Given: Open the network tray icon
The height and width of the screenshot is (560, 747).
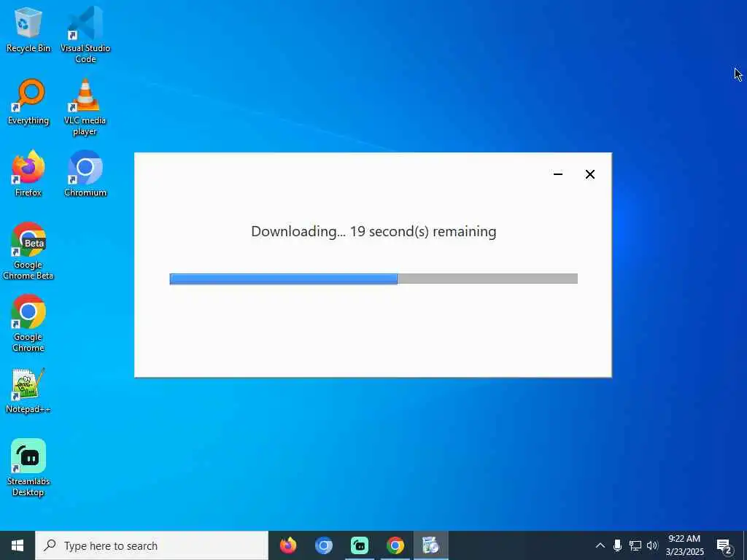Looking at the screenshot, I should click(635, 545).
